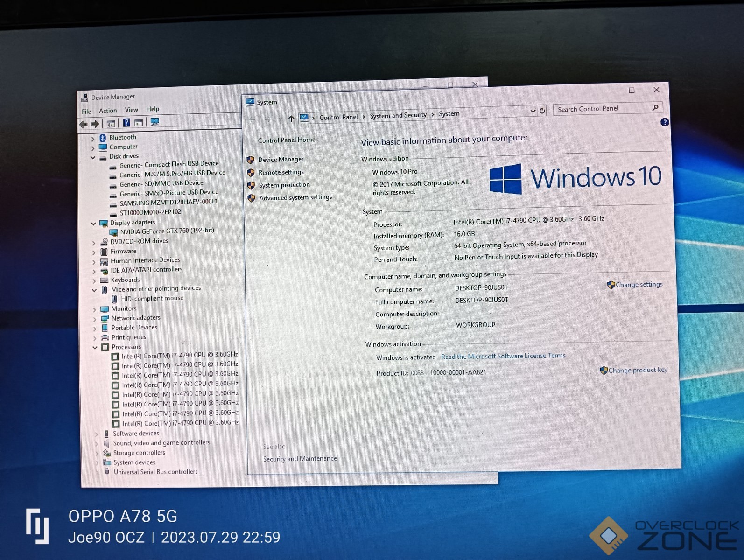Open the Help menu in Device Manager
This screenshot has width=744, height=560.
click(x=153, y=109)
